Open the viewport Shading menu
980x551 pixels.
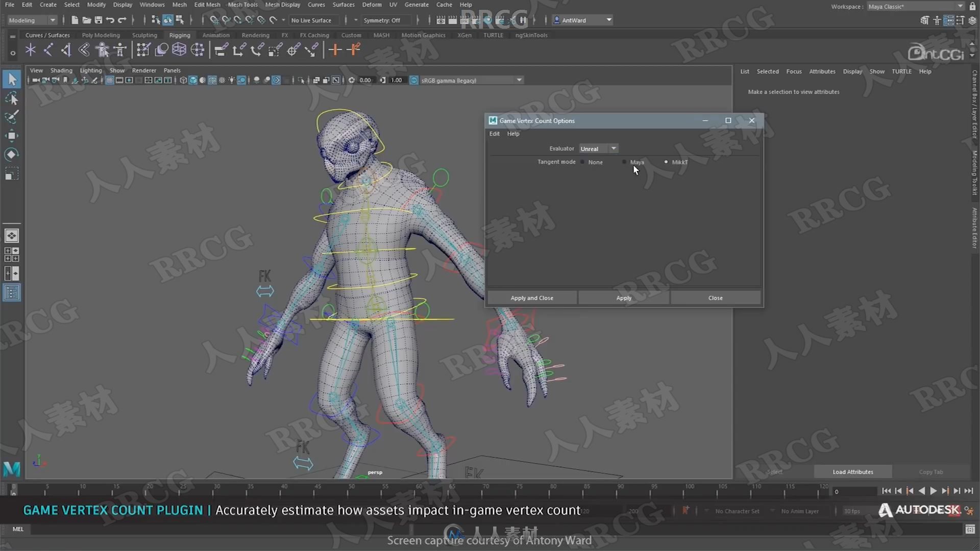click(61, 70)
